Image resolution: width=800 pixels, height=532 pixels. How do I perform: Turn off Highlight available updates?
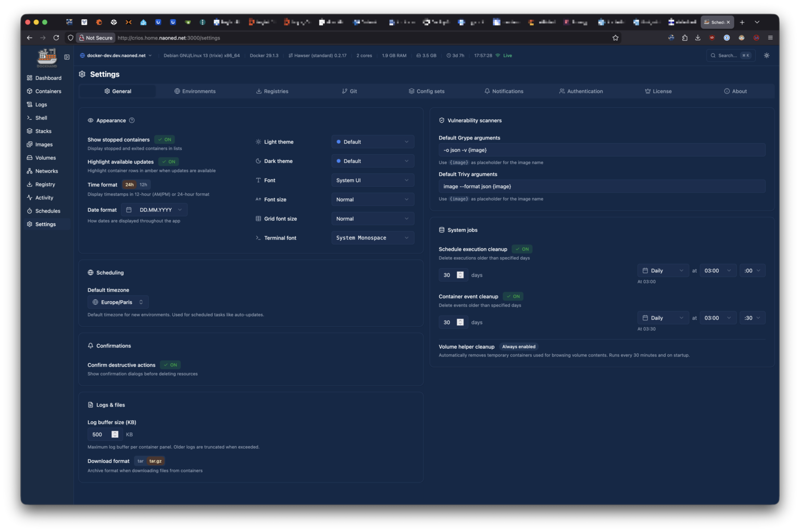pyautogui.click(x=168, y=162)
